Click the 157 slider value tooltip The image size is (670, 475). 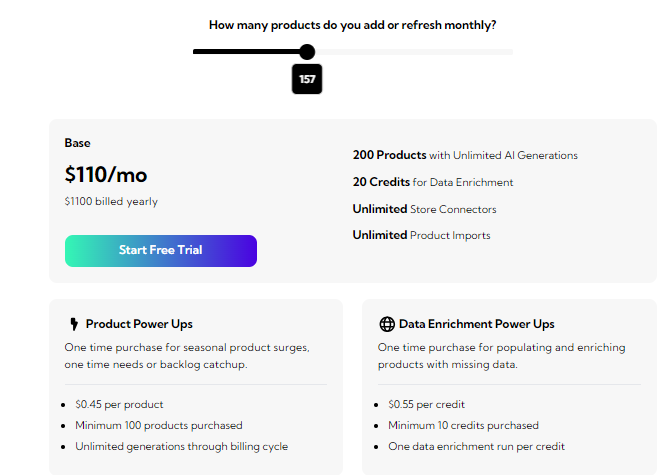point(307,79)
